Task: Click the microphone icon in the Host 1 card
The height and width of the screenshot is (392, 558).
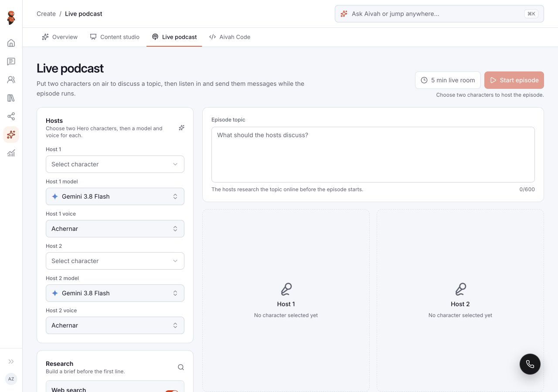Action: coord(286,289)
